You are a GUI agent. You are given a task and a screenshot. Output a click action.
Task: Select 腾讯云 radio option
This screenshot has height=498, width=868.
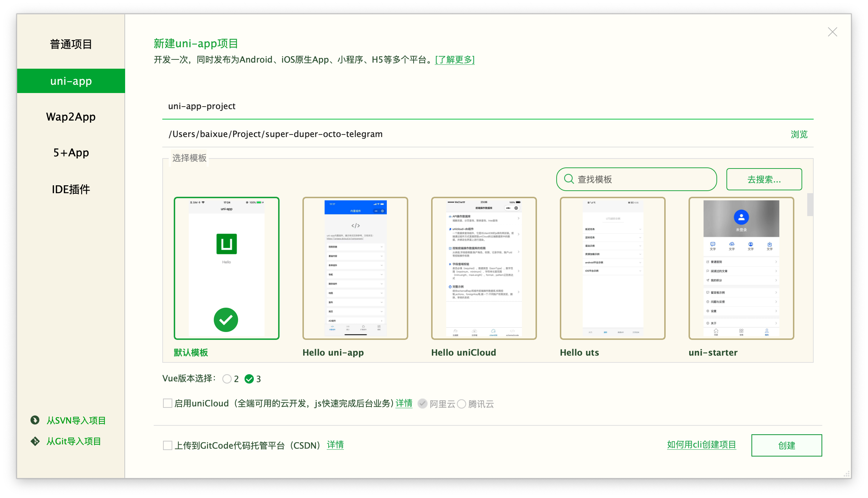(462, 404)
